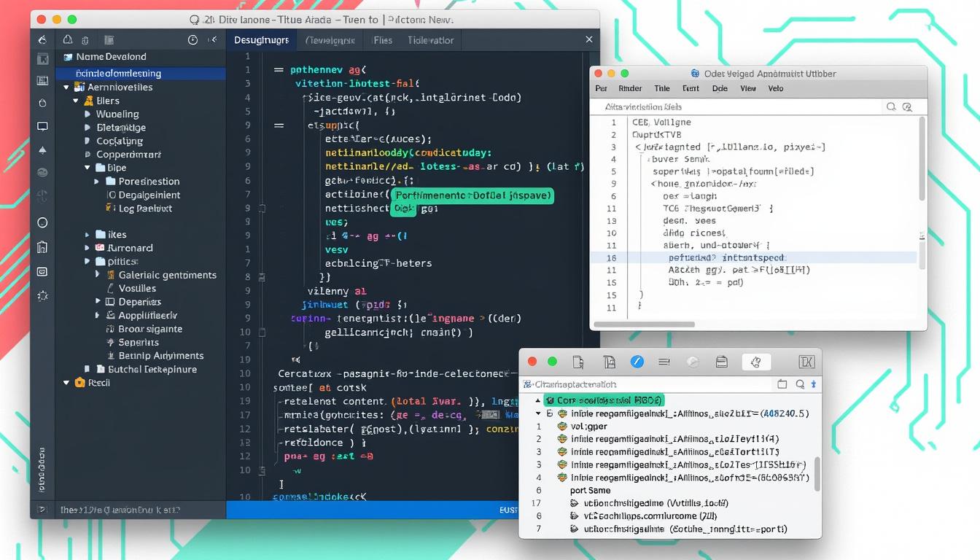Viewport: 980px width, 560px height.
Task: Open the Velo menu in the Odet Yeiged window
Action: pos(776,88)
